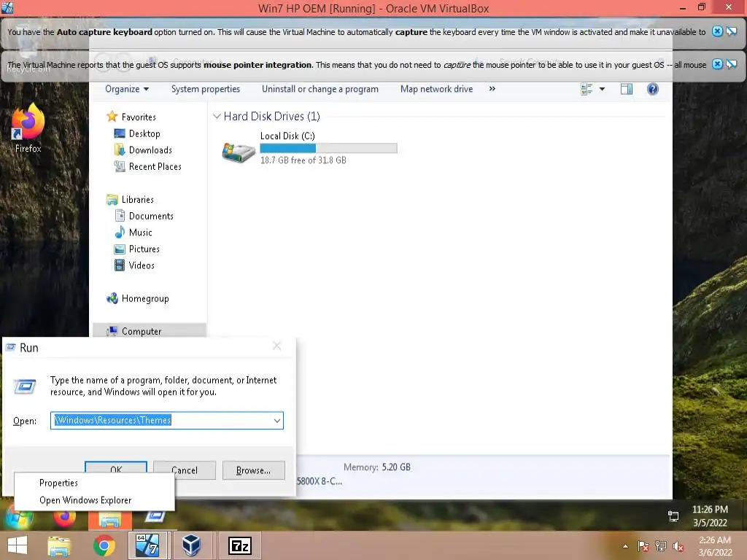
Task: Click the VirtualBox window title bar icon
Action: 7,7
